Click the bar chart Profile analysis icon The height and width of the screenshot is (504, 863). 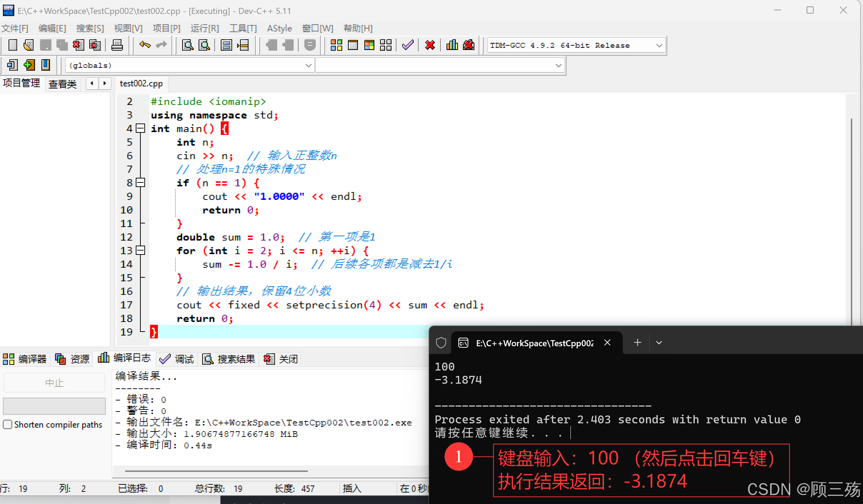coord(452,45)
